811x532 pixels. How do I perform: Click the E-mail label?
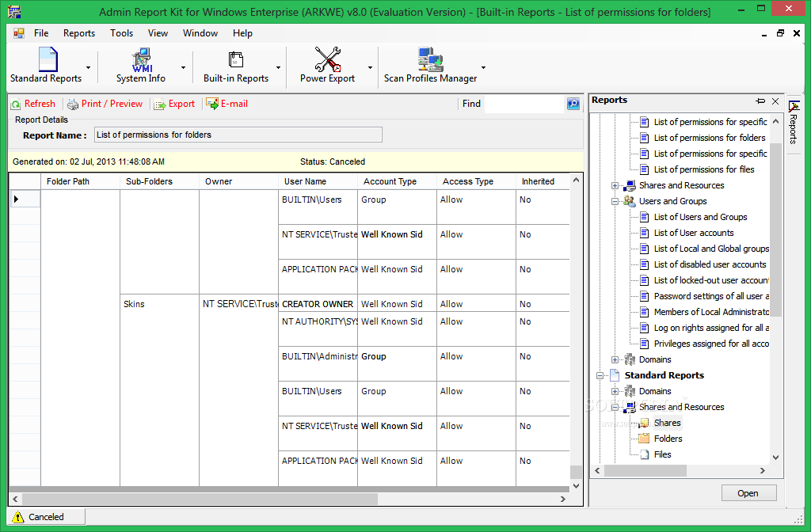(234, 104)
